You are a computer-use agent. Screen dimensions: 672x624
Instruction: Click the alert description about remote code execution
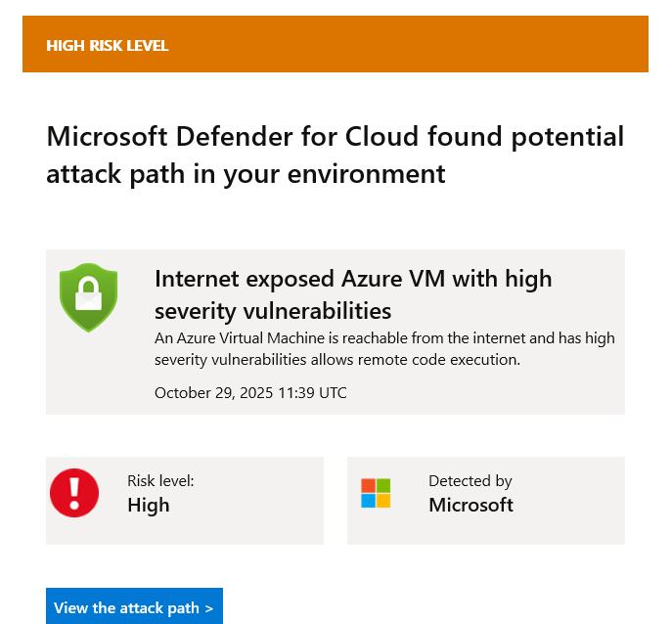[384, 349]
